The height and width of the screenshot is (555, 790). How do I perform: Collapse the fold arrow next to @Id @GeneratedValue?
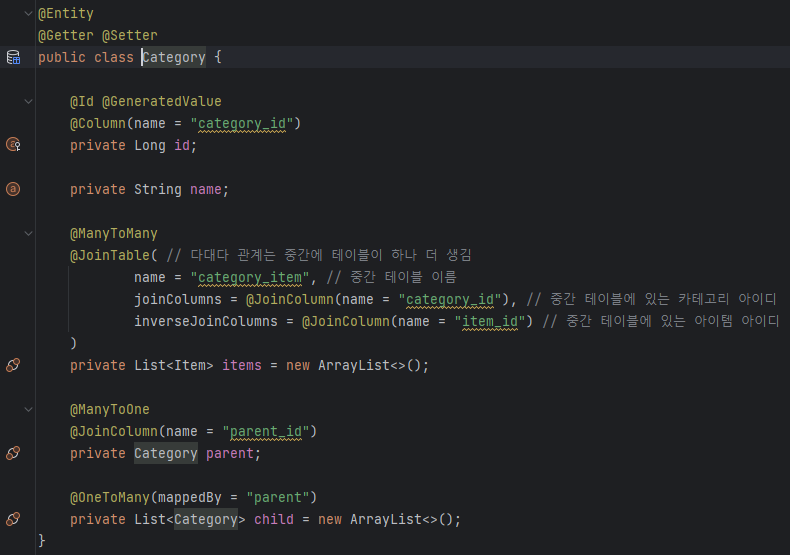point(29,102)
